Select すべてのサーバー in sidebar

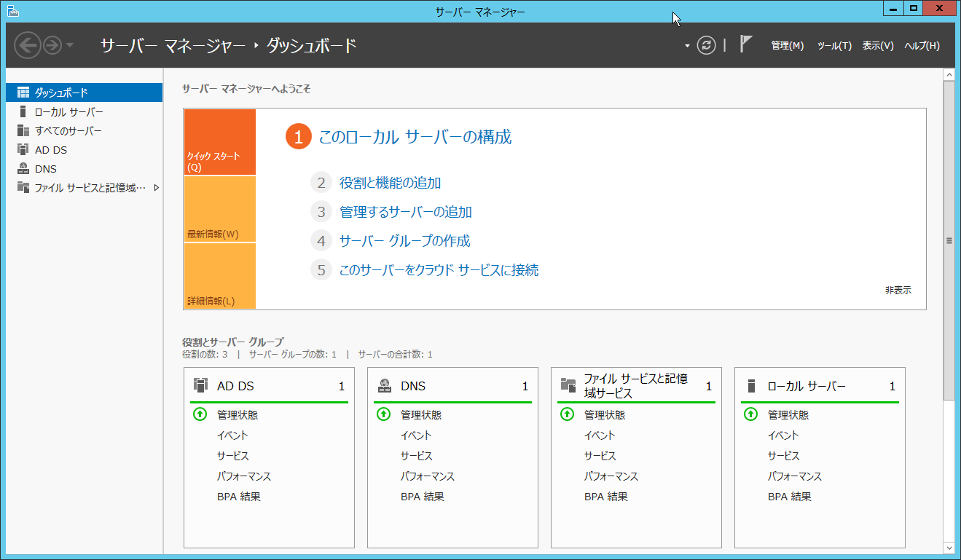pos(68,131)
